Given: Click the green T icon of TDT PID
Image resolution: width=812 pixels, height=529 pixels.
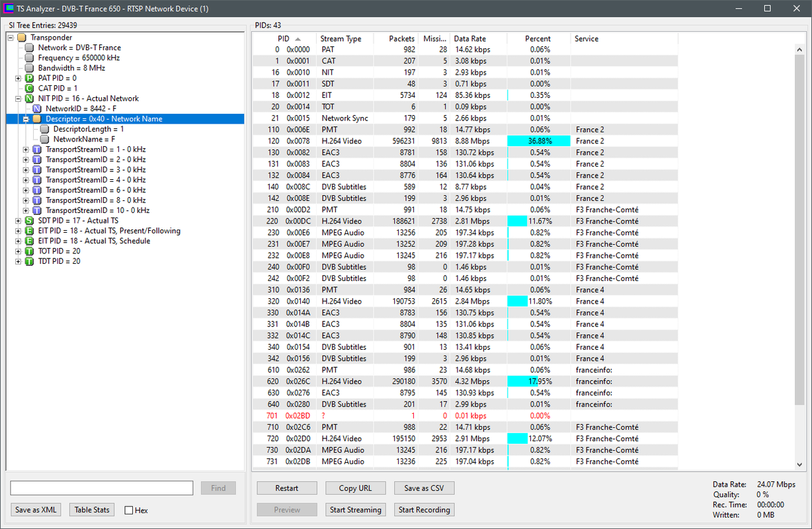Looking at the screenshot, I should [x=28, y=261].
